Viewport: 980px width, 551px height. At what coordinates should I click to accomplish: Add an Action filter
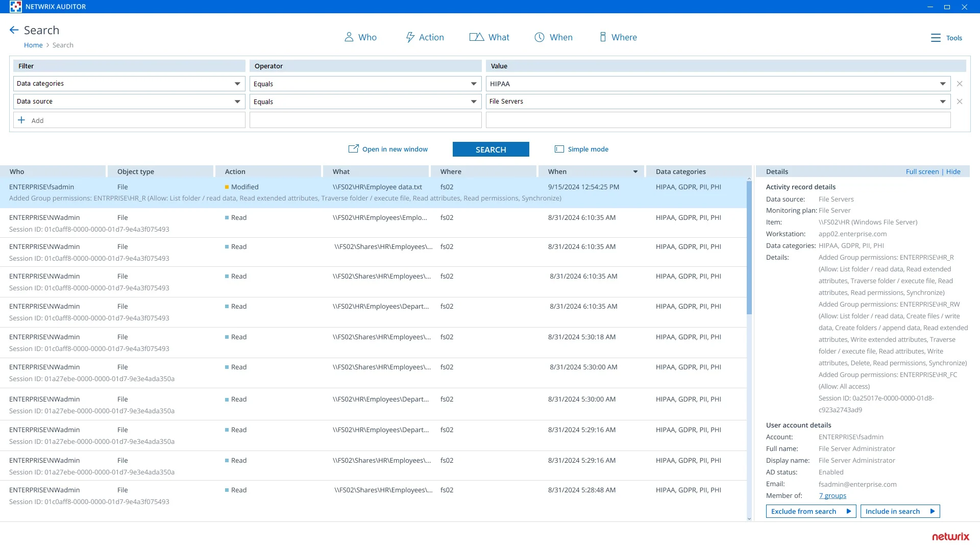point(425,37)
